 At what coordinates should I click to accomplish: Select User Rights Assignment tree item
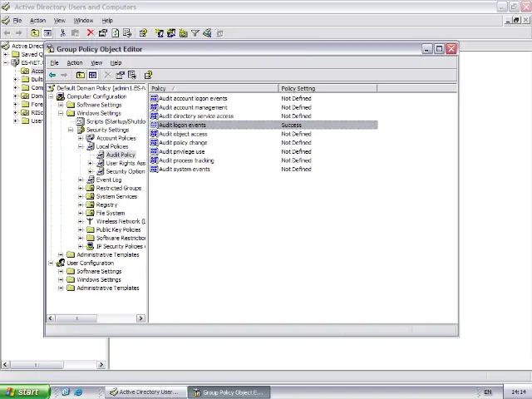click(126, 163)
